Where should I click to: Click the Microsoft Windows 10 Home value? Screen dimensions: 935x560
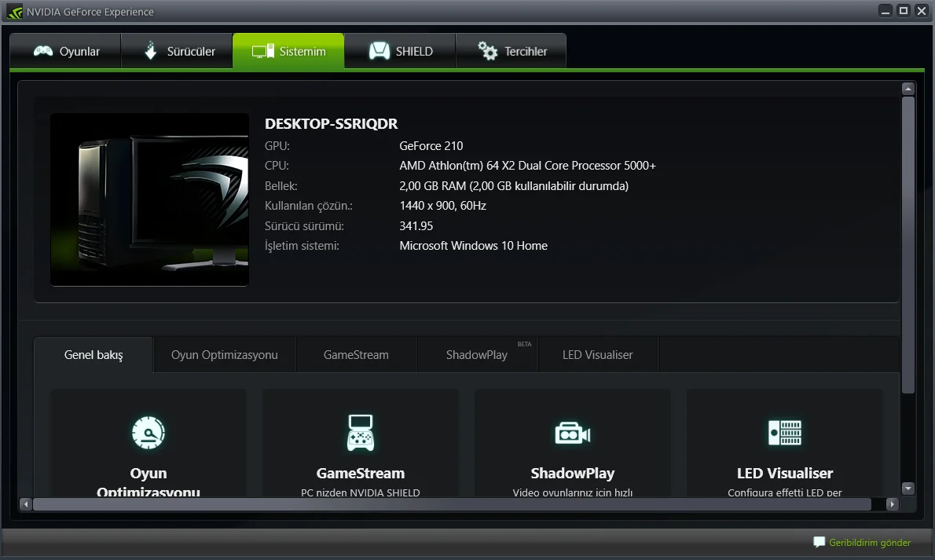(474, 246)
